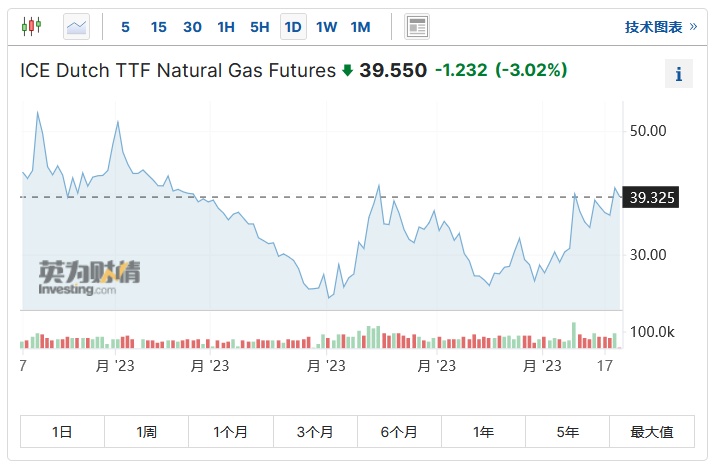The image size is (716, 469).
Task: Select the 30-minute interval
Action: tap(193, 27)
